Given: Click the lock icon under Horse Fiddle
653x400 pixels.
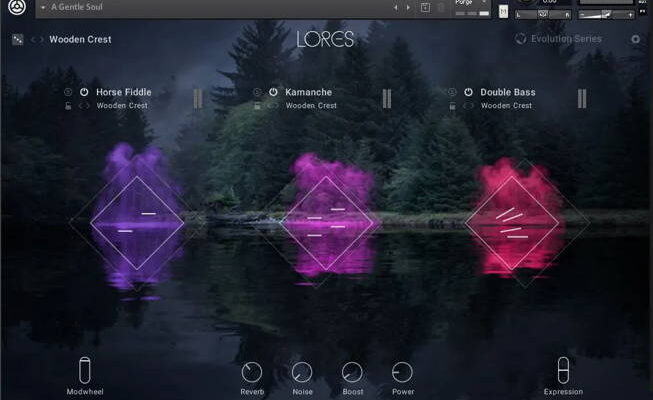Looking at the screenshot, I should click(68, 105).
